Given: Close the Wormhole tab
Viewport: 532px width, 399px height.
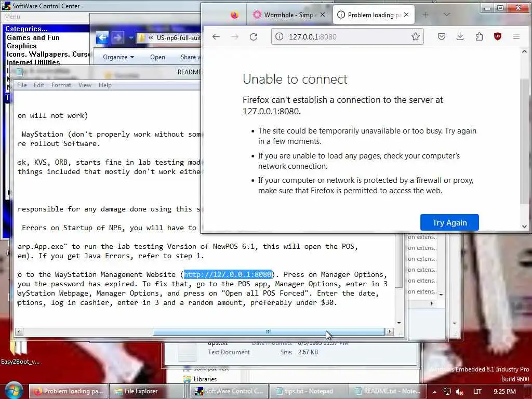Looking at the screenshot, I should click(323, 15).
